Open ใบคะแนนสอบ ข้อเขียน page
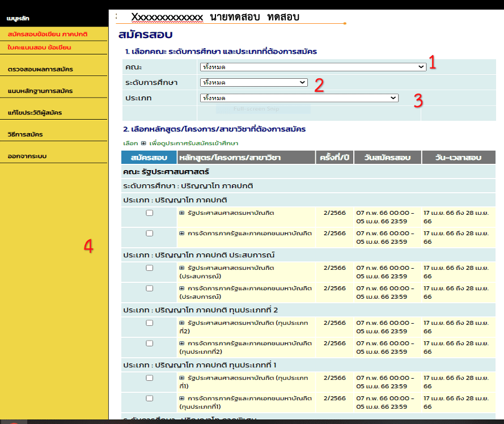Image resolution: width=504 pixels, height=424 pixels. click(43, 48)
